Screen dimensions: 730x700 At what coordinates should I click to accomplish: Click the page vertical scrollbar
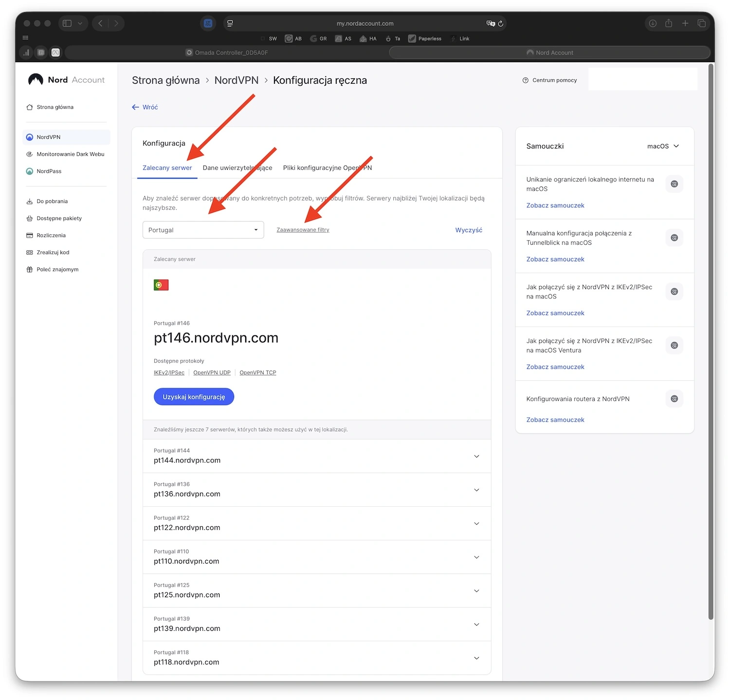pos(711,341)
